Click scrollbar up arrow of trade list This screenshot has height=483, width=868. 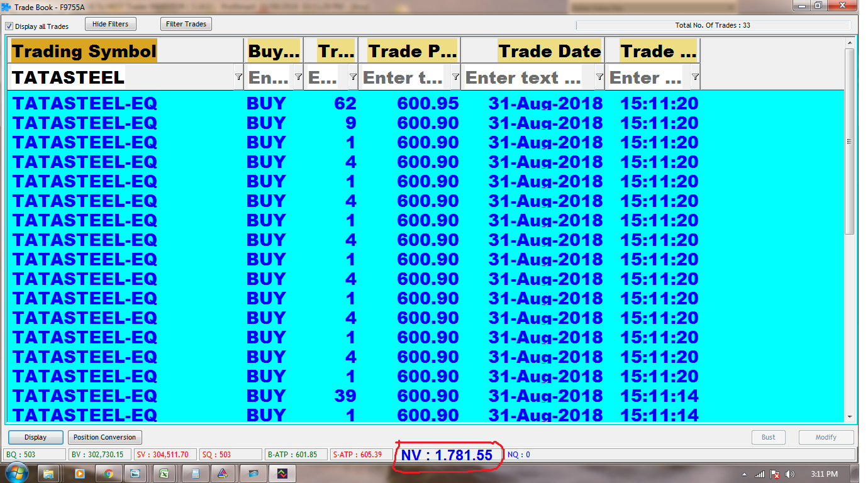tap(850, 43)
